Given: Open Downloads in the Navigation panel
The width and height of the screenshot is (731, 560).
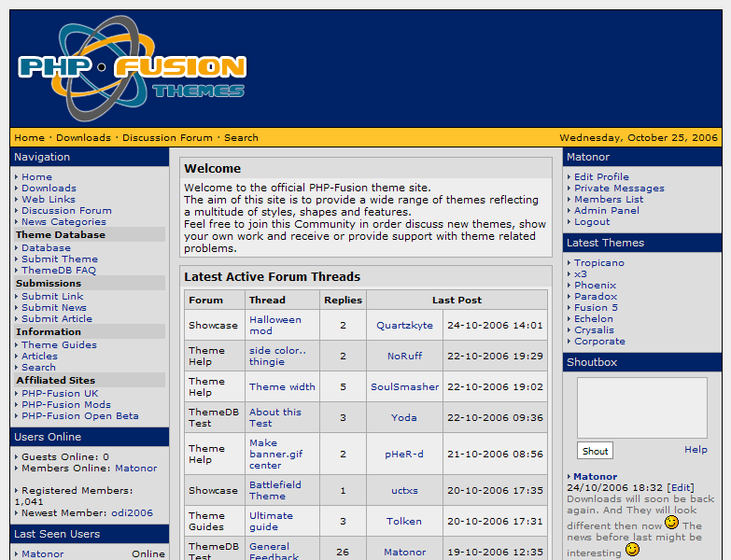Looking at the screenshot, I should coord(49,189).
